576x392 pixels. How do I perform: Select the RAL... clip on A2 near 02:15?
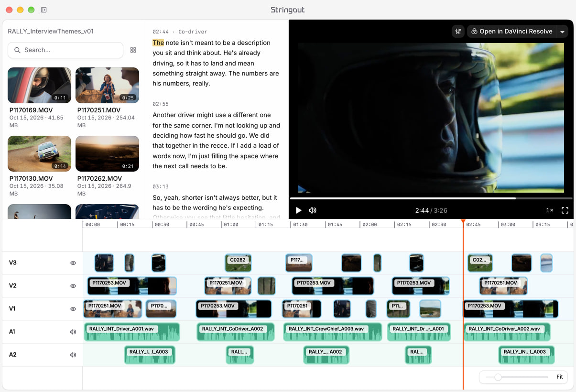pyautogui.click(x=418, y=355)
